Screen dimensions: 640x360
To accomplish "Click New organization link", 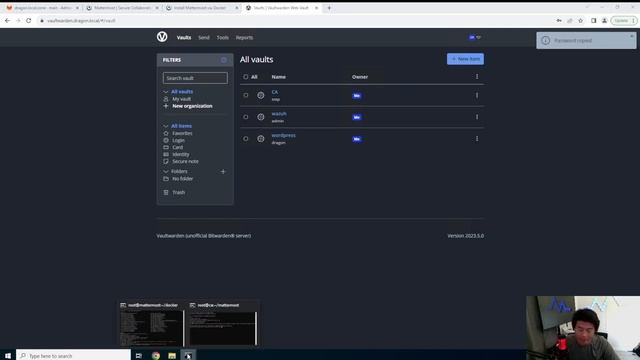I will pyautogui.click(x=192, y=106).
